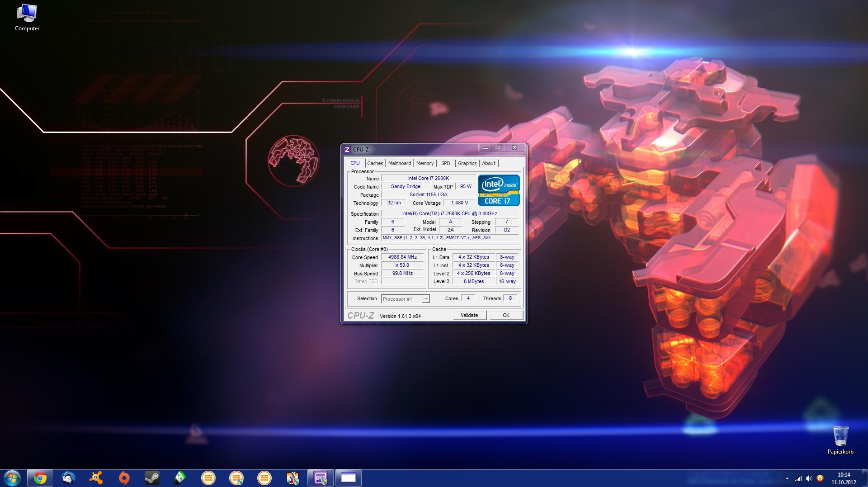Switch to the Caches tab

(375, 163)
